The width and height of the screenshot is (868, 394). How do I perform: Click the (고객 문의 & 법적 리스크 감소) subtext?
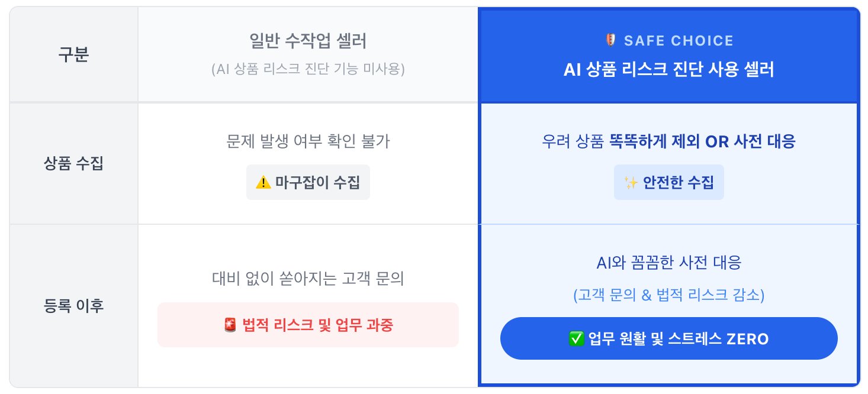pos(668,295)
